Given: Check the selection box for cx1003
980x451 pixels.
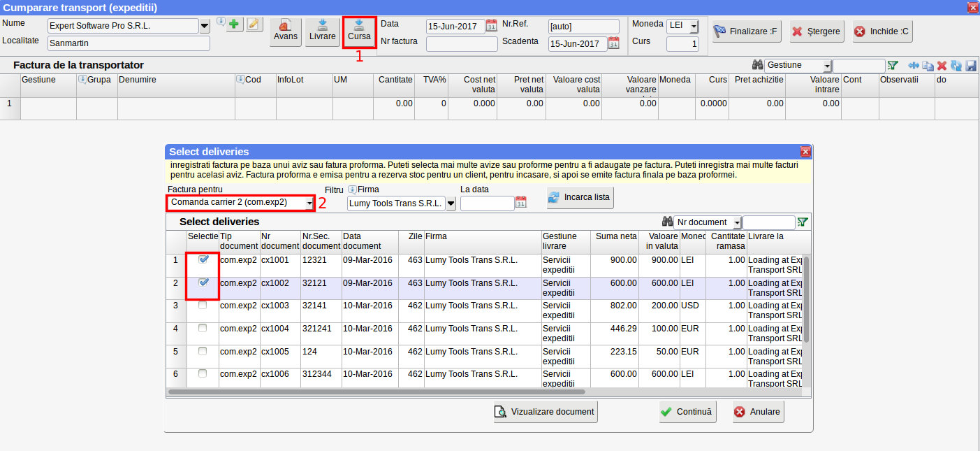Looking at the screenshot, I should (203, 306).
